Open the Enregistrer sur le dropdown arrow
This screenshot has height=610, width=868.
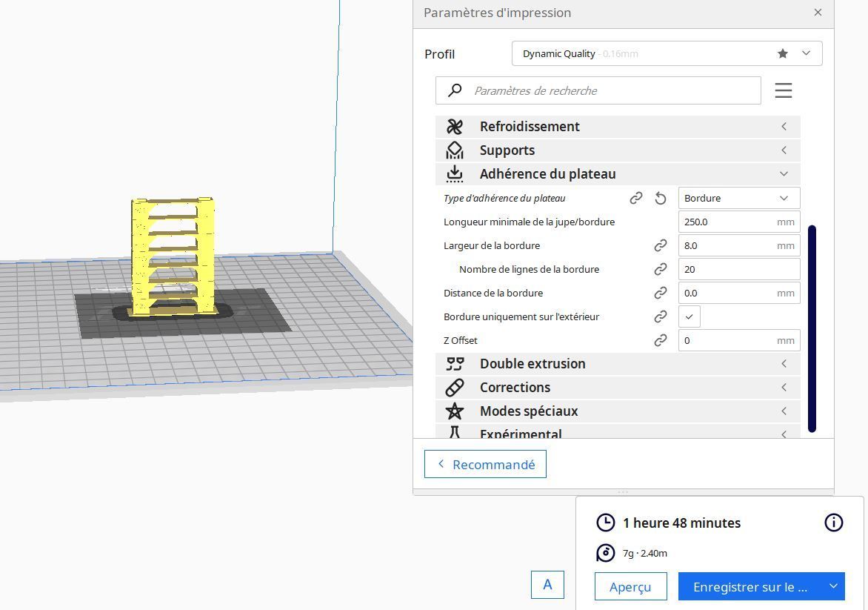pos(833,586)
